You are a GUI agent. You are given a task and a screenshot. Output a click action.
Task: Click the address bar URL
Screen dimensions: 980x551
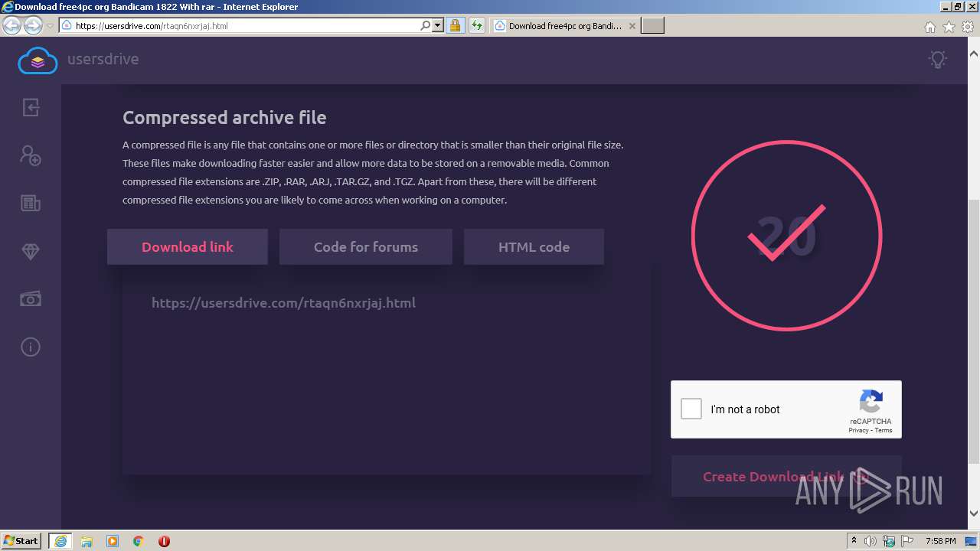coord(152,26)
